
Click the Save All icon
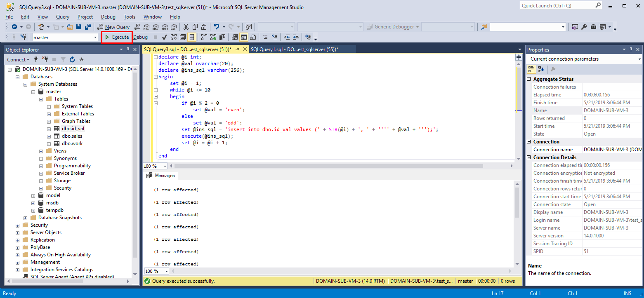pos(88,27)
